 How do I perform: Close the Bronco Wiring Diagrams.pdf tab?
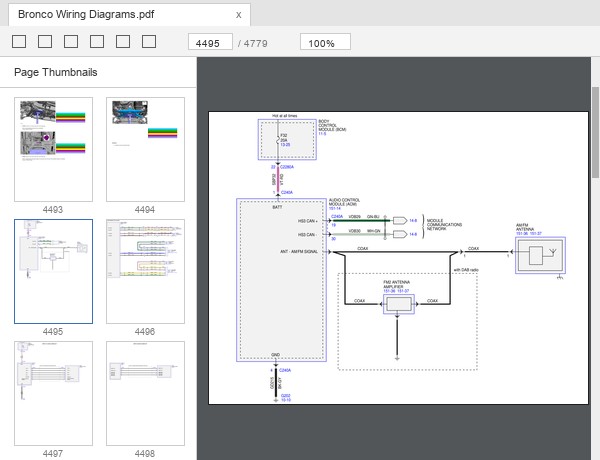(x=238, y=15)
